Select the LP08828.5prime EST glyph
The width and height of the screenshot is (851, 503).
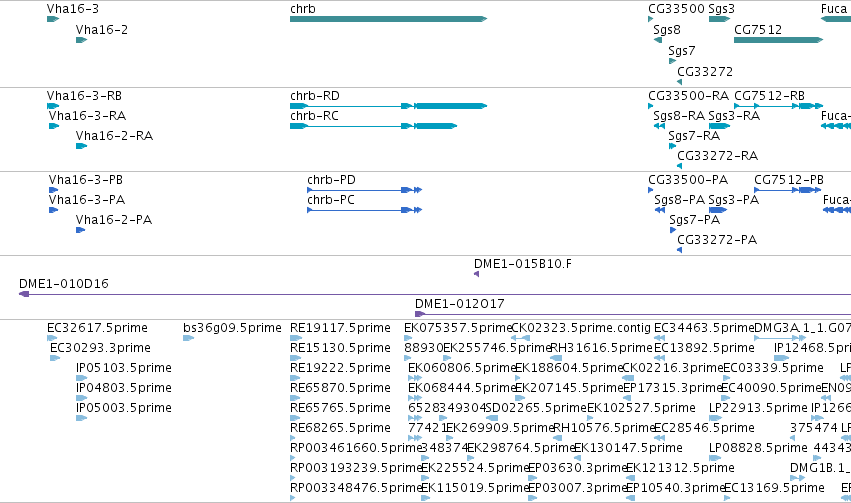pyautogui.click(x=715, y=459)
